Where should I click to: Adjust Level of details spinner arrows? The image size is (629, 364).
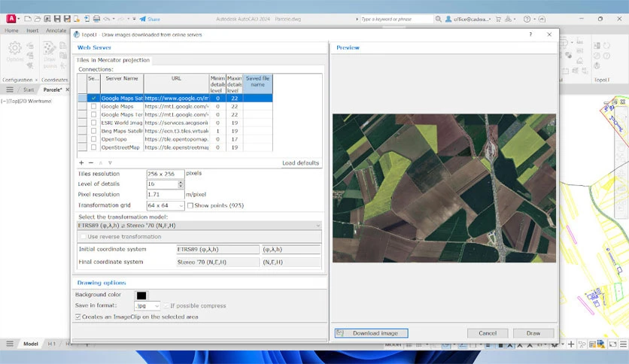(181, 184)
